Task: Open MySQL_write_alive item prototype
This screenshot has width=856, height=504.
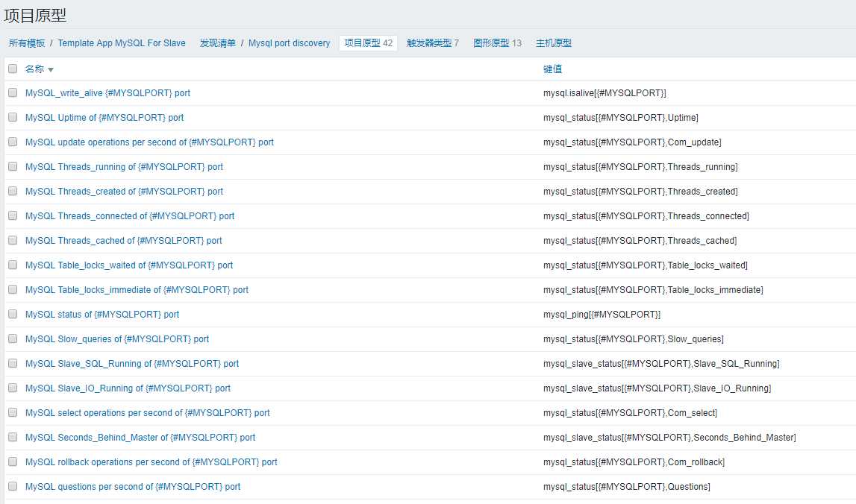Action: pyautogui.click(x=107, y=93)
